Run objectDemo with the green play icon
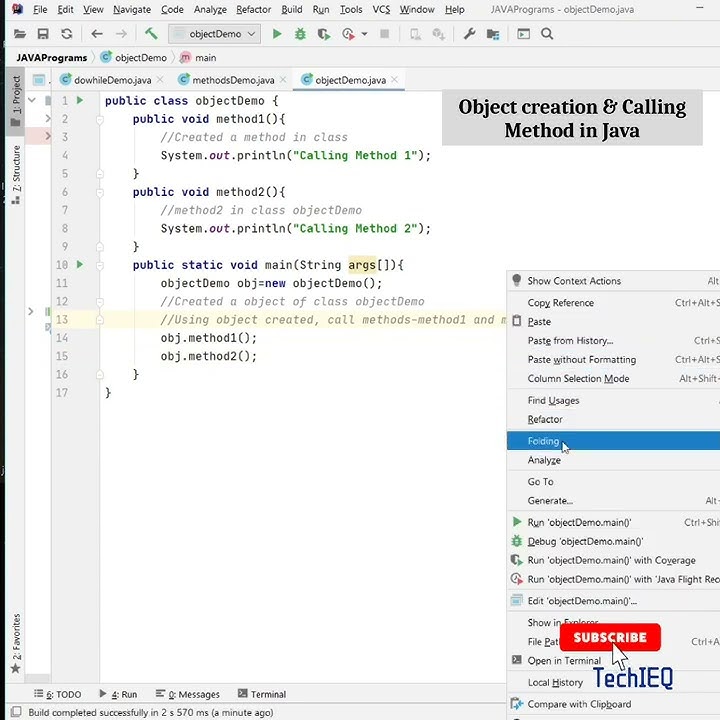 click(277, 34)
